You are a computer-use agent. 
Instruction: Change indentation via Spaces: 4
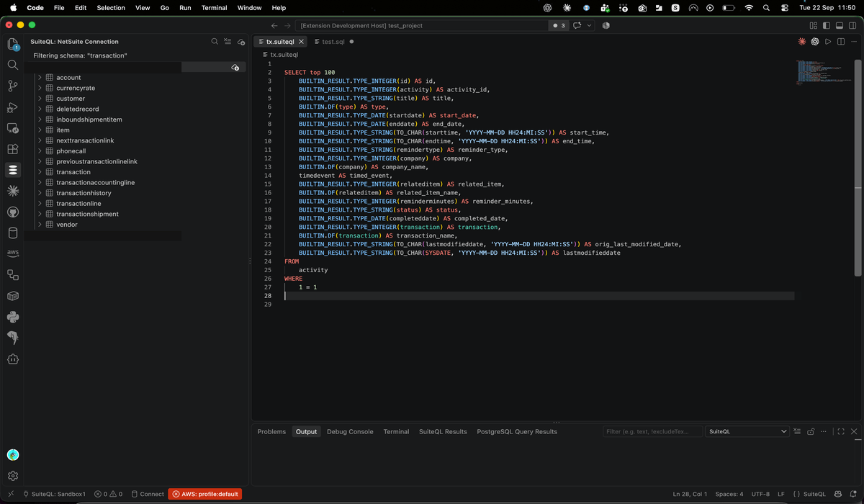[x=729, y=494]
